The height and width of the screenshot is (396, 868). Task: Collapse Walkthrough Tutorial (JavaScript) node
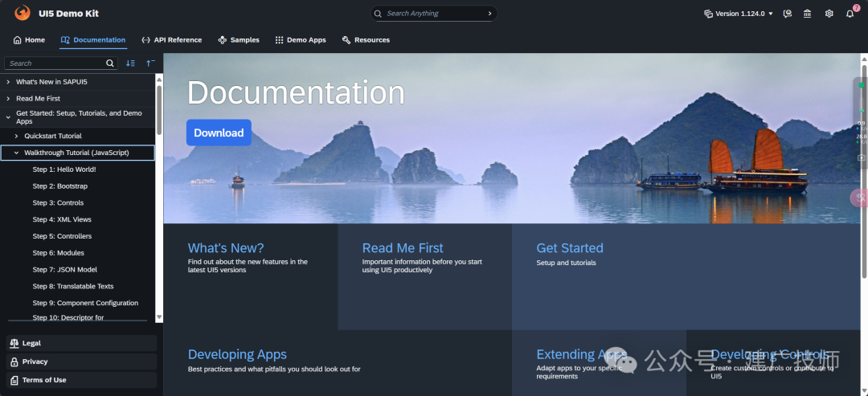tap(16, 153)
